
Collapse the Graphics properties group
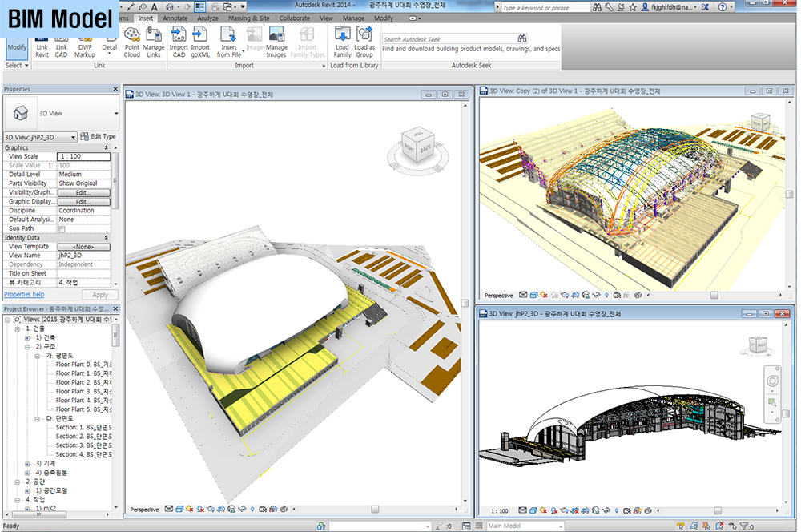pos(107,147)
